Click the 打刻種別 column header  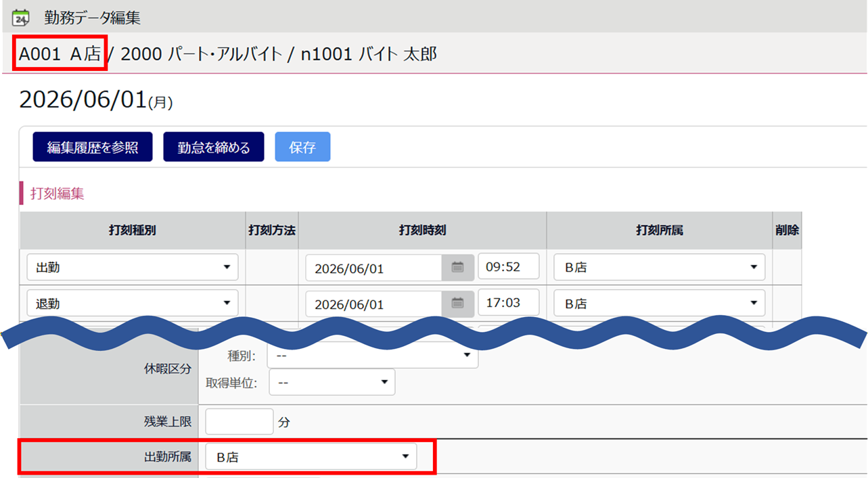tap(133, 231)
